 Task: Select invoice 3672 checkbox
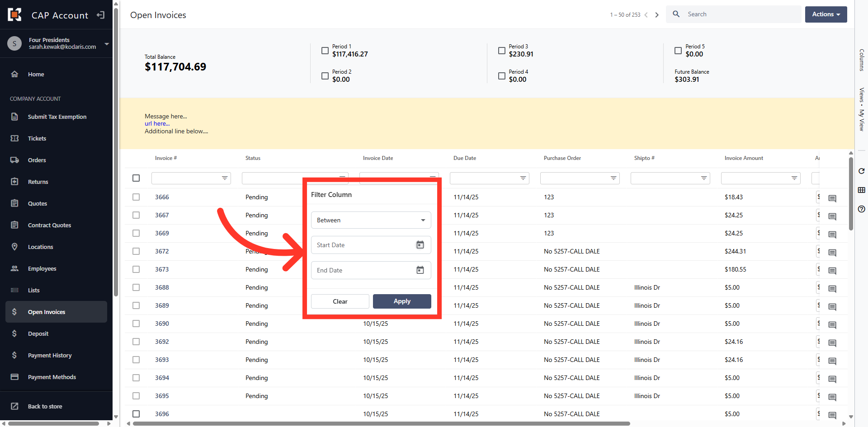click(x=136, y=251)
